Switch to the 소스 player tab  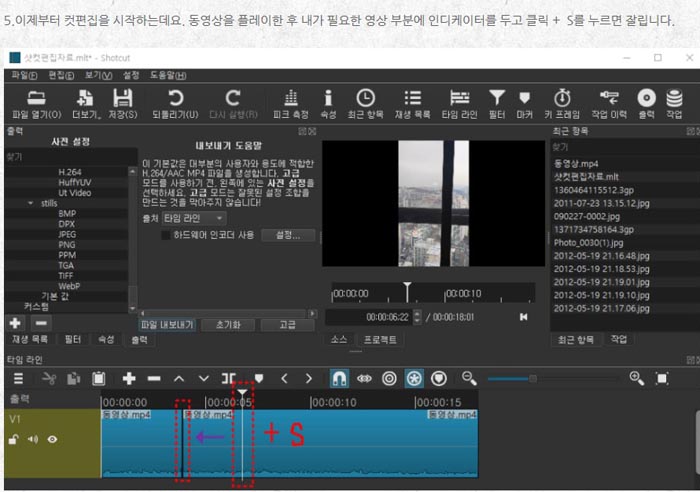[x=339, y=340]
